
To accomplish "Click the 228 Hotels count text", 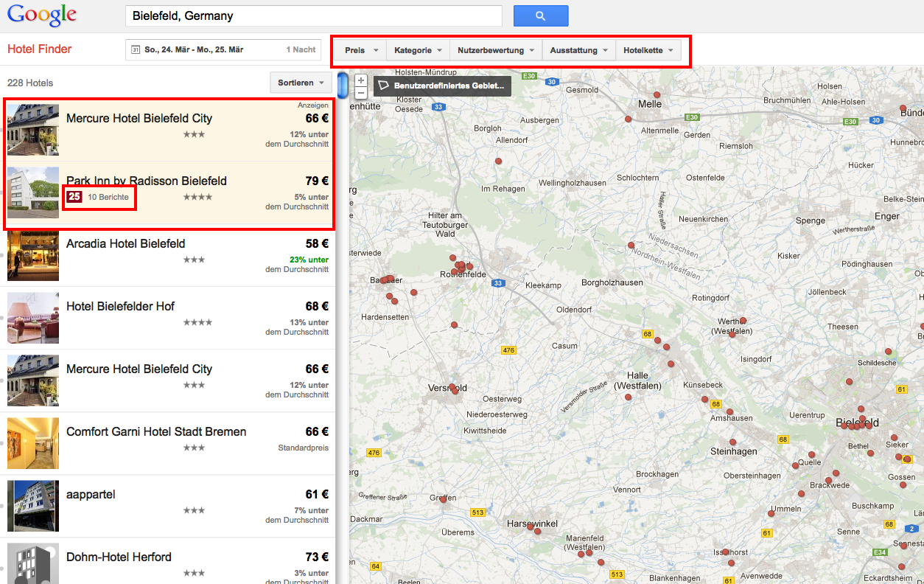I will pyautogui.click(x=30, y=83).
